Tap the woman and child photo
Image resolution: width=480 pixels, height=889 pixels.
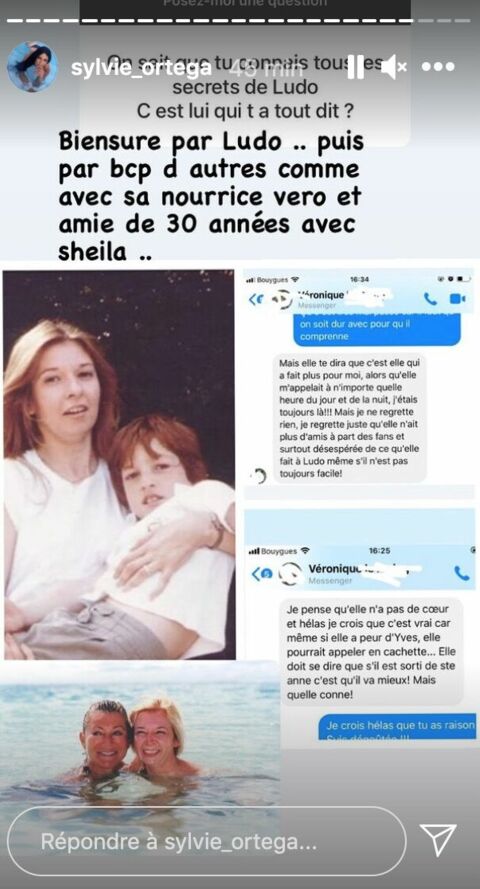(x=119, y=464)
